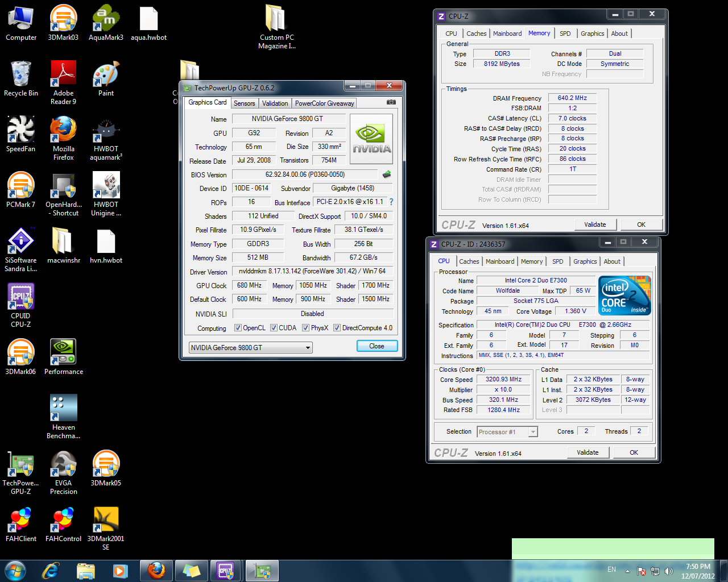Open SpeedFan shortcut
This screenshot has height=582, width=728.
pyautogui.click(x=21, y=134)
